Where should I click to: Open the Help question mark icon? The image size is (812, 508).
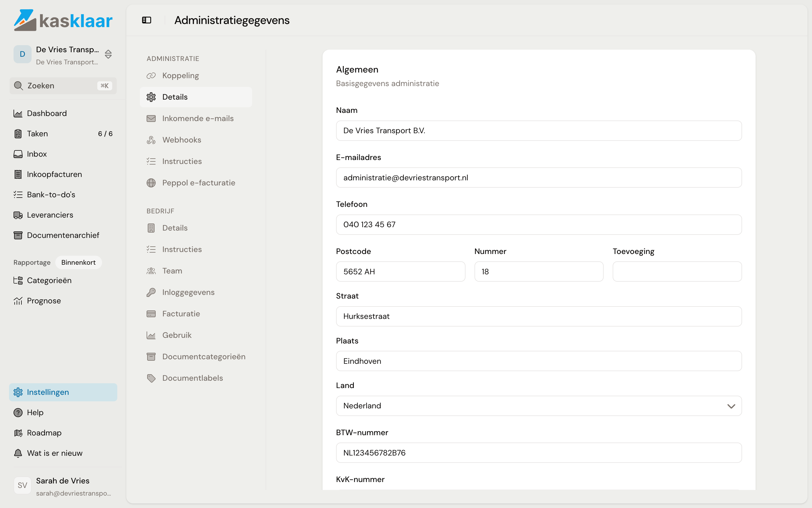[x=18, y=413]
